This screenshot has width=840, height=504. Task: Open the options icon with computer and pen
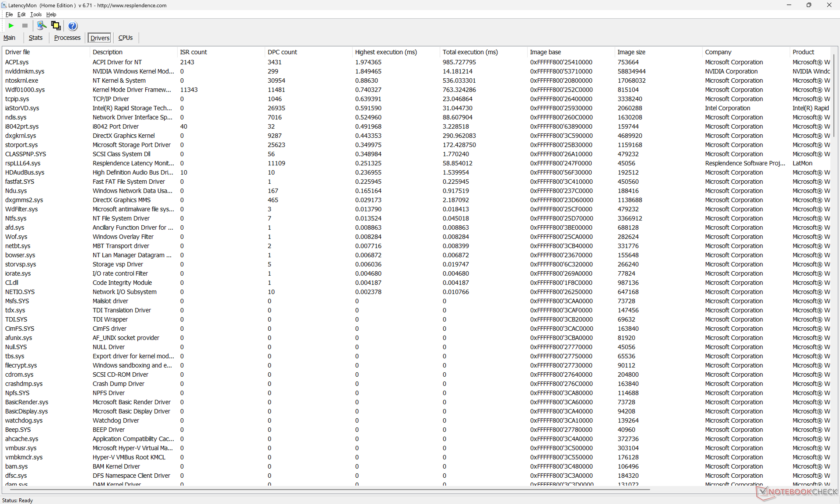tap(42, 26)
